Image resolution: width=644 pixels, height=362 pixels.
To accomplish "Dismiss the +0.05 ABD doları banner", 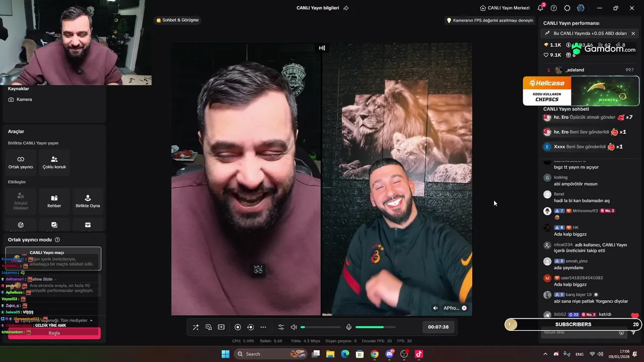I will (x=633, y=33).
